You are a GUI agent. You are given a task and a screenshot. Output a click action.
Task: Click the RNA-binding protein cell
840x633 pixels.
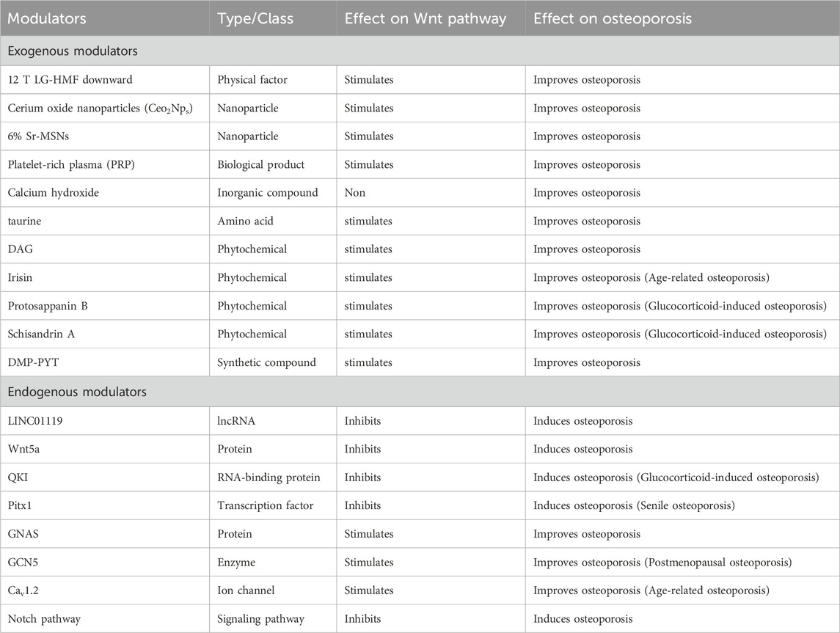[x=269, y=478]
